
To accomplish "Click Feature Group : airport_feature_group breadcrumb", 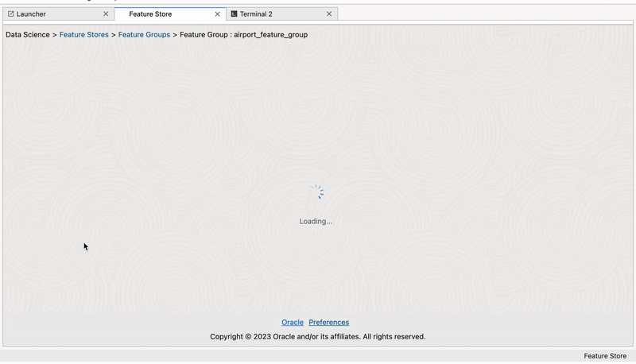I will [x=244, y=35].
